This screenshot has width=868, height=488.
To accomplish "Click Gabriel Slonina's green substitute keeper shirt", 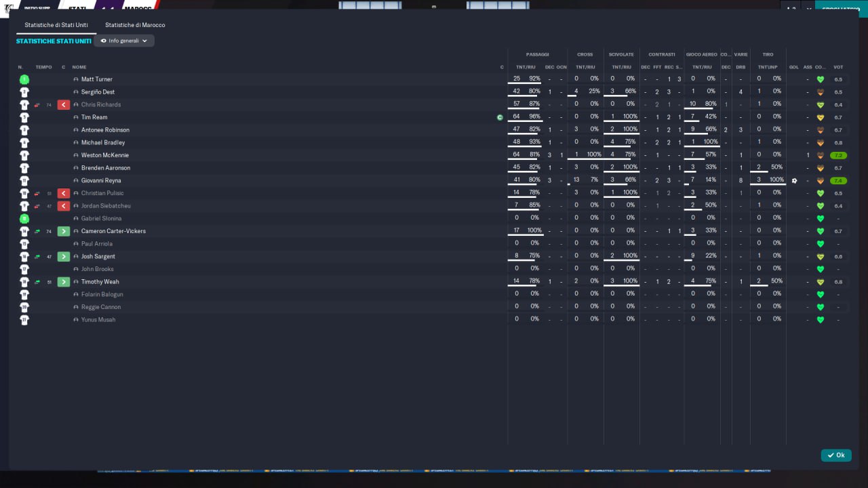I will [24, 219].
